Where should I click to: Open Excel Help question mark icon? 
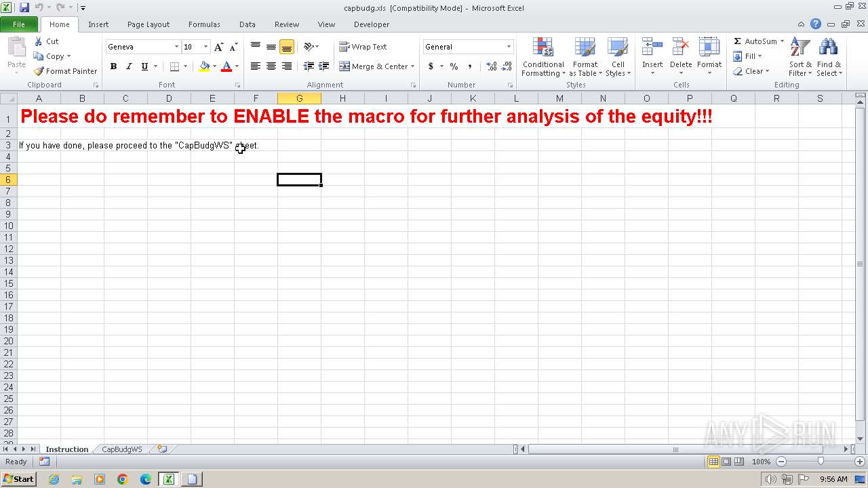[x=816, y=24]
